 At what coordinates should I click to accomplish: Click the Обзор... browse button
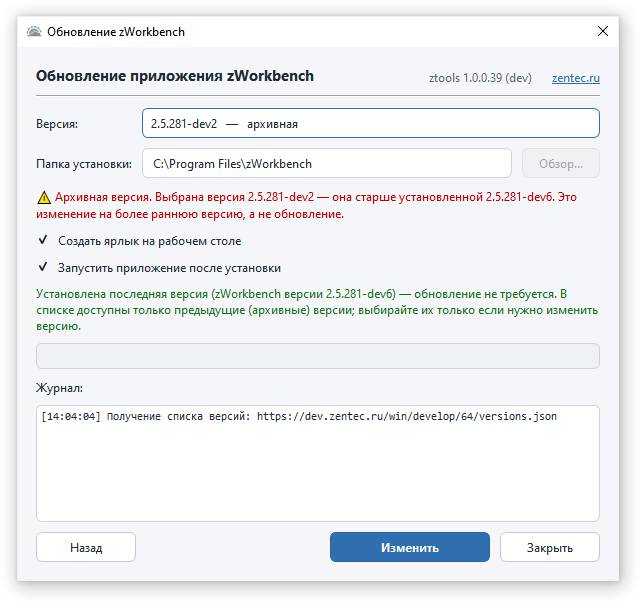[561, 163]
